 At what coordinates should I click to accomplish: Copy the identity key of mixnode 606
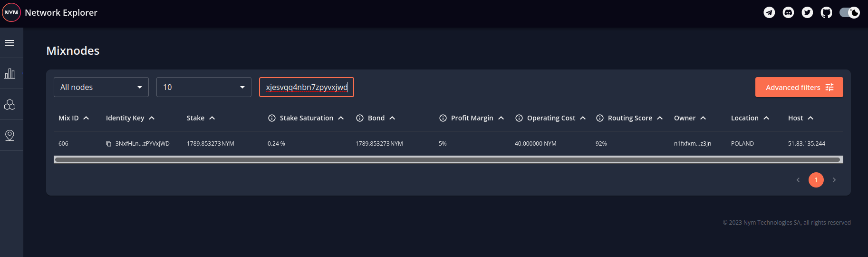point(109,144)
